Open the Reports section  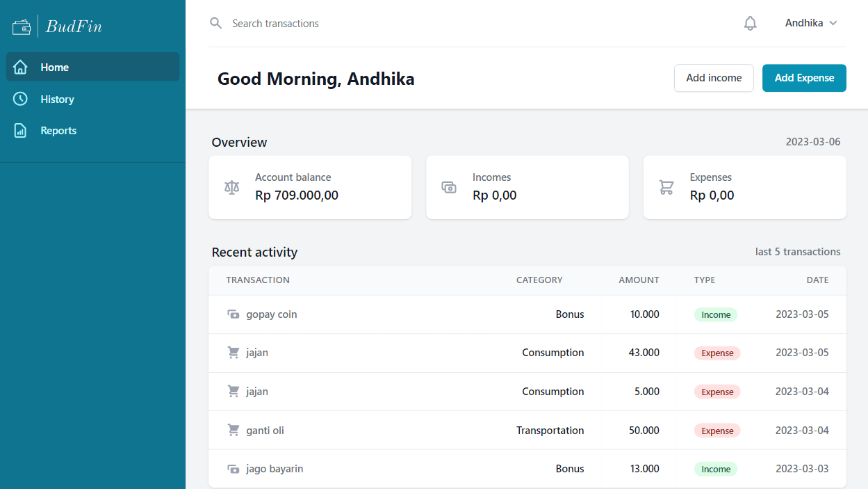pyautogui.click(x=58, y=131)
